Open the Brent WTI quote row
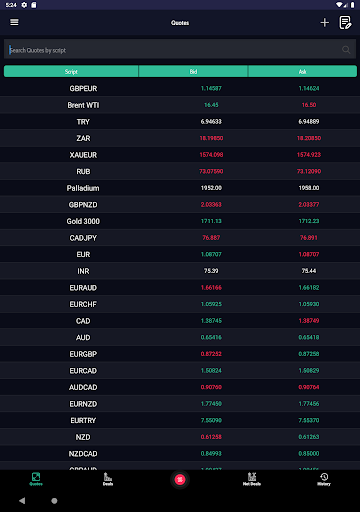 point(180,105)
